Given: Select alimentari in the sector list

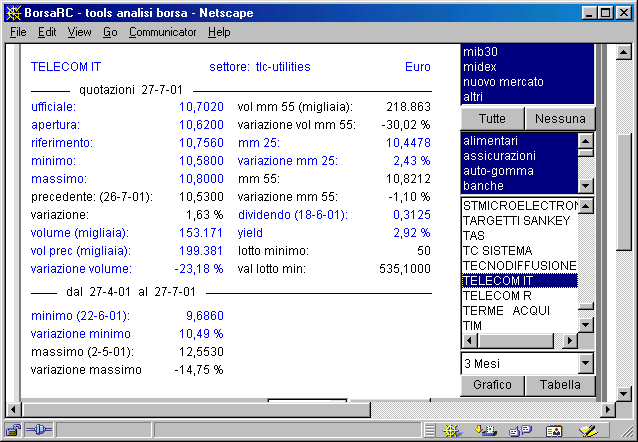Looking at the screenshot, I should (x=520, y=141).
